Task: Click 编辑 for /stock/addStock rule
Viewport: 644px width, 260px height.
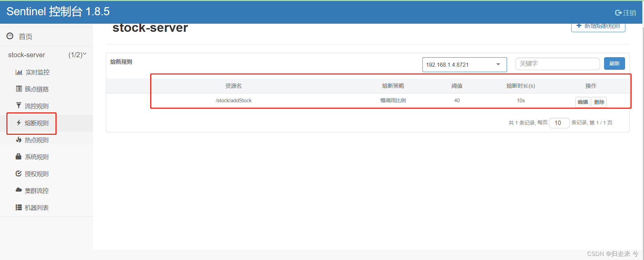Action: pos(582,102)
